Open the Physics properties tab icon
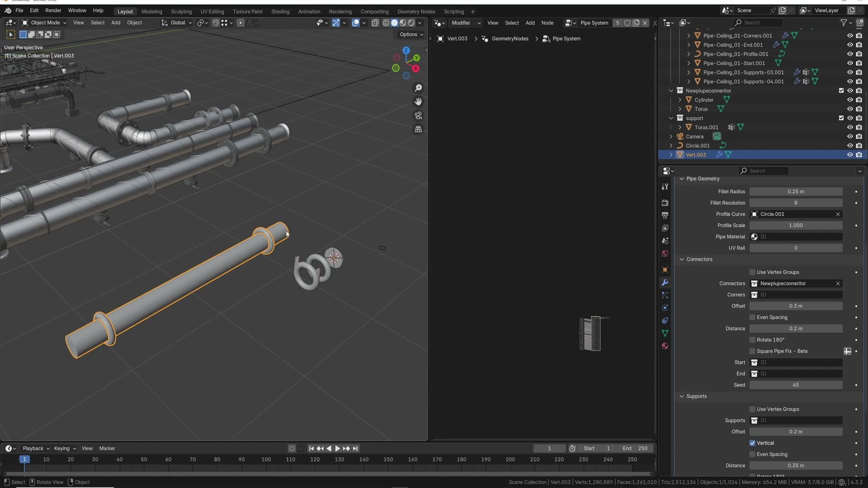This screenshot has height=488, width=868. coord(665,308)
